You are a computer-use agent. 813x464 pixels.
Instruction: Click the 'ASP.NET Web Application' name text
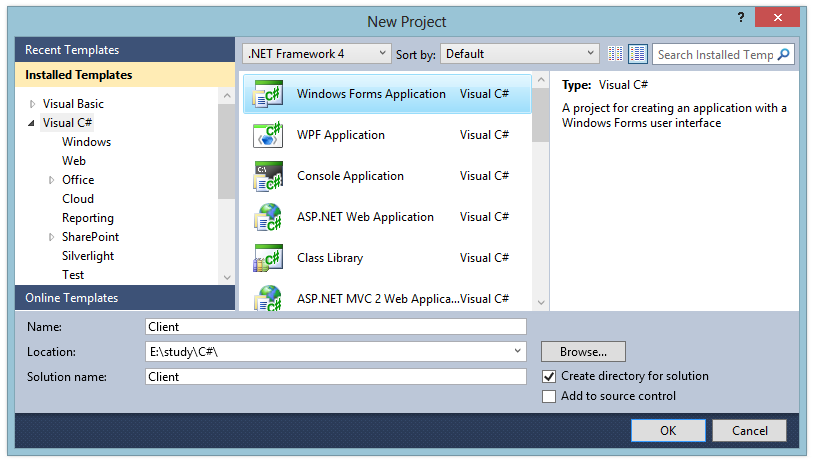pos(365,217)
